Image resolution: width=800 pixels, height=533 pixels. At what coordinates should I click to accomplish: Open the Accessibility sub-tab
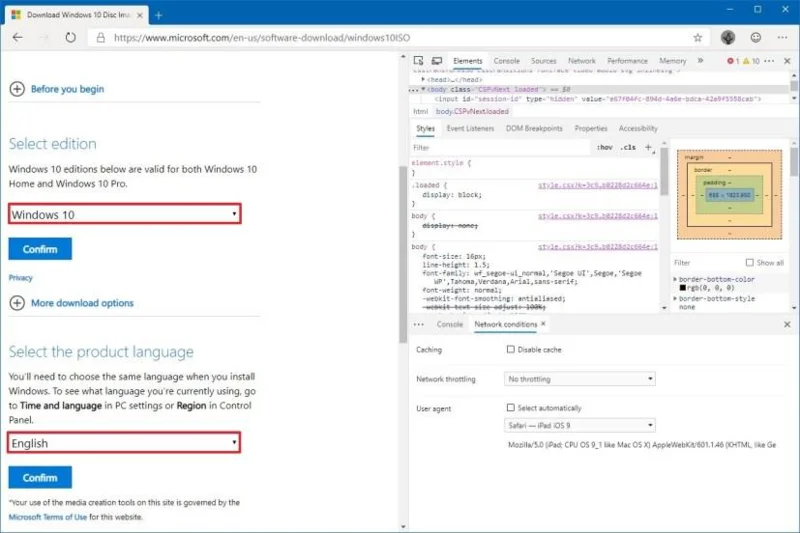pyautogui.click(x=638, y=129)
